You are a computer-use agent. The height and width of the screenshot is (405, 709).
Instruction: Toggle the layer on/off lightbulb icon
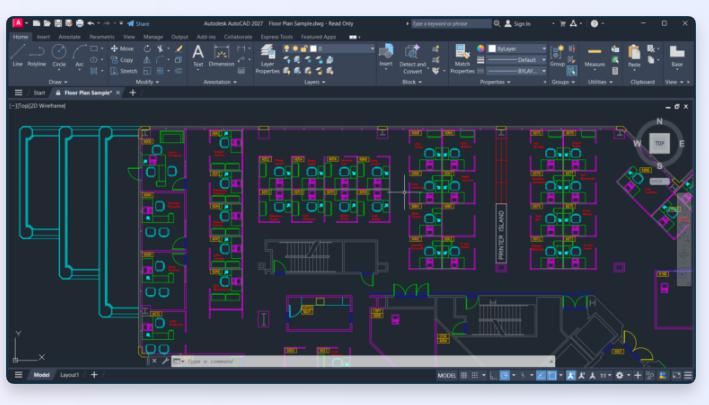tap(286, 48)
